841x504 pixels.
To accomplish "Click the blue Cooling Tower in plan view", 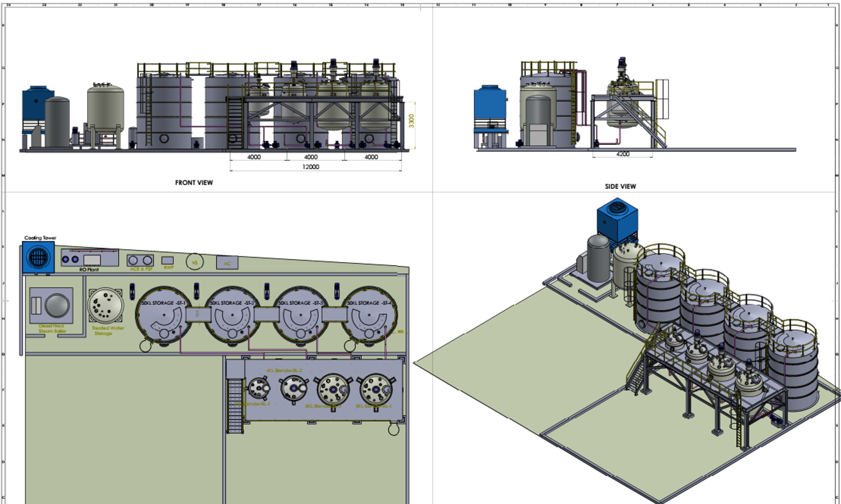I will pyautogui.click(x=38, y=257).
